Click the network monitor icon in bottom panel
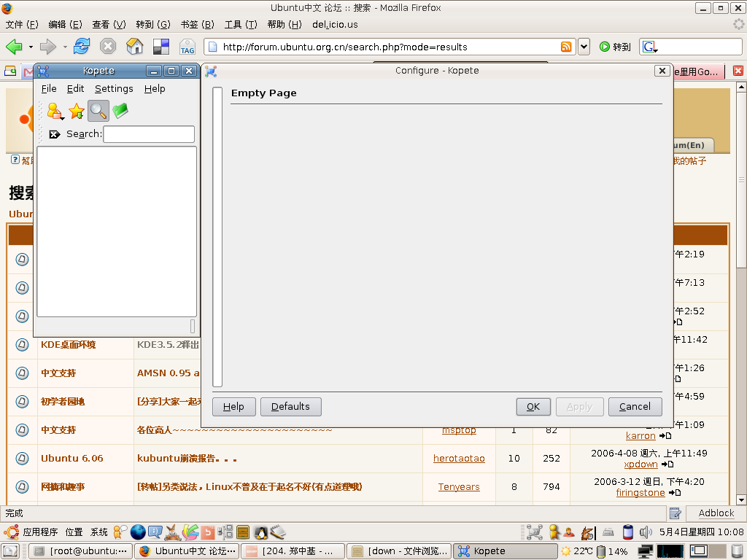This screenshot has height=560, width=747. click(x=646, y=551)
